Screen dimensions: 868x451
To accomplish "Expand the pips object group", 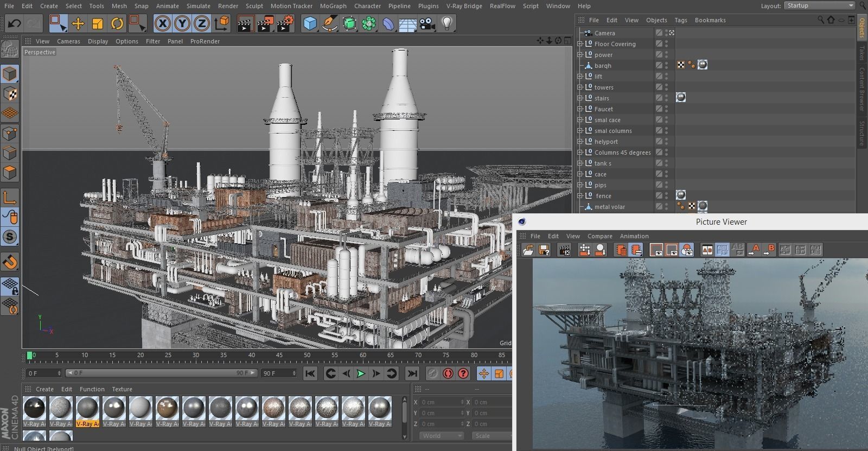I will [x=579, y=185].
